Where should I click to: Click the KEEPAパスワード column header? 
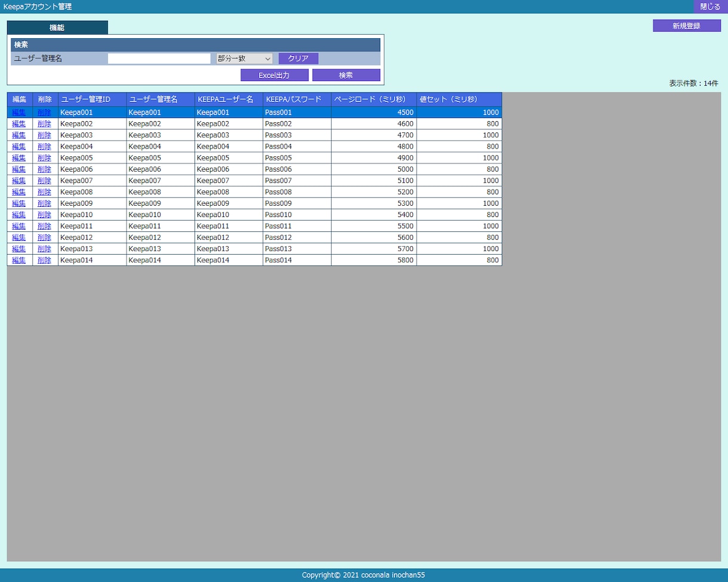[x=297, y=100]
